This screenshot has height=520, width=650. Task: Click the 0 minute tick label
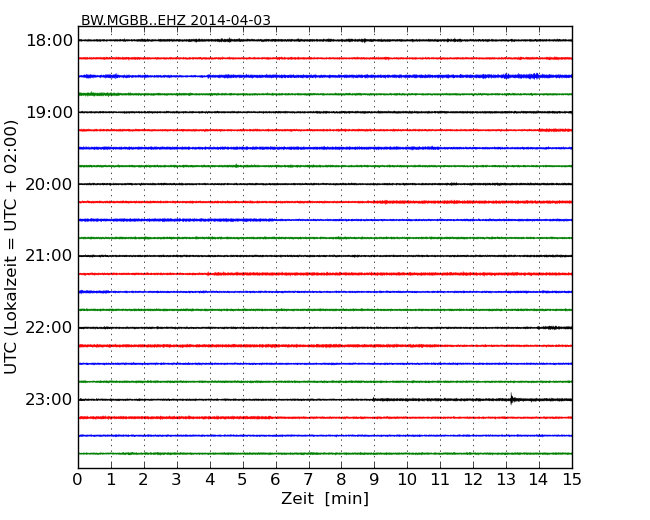coord(78,479)
